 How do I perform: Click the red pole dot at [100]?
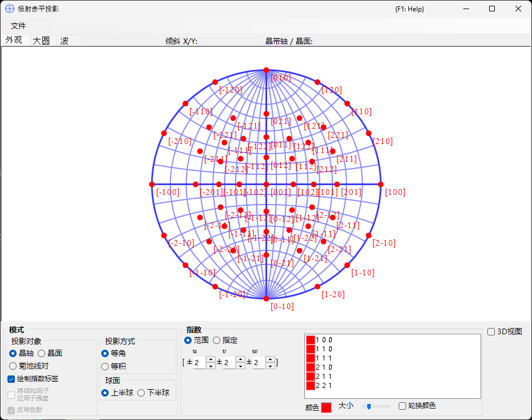tap(380, 185)
